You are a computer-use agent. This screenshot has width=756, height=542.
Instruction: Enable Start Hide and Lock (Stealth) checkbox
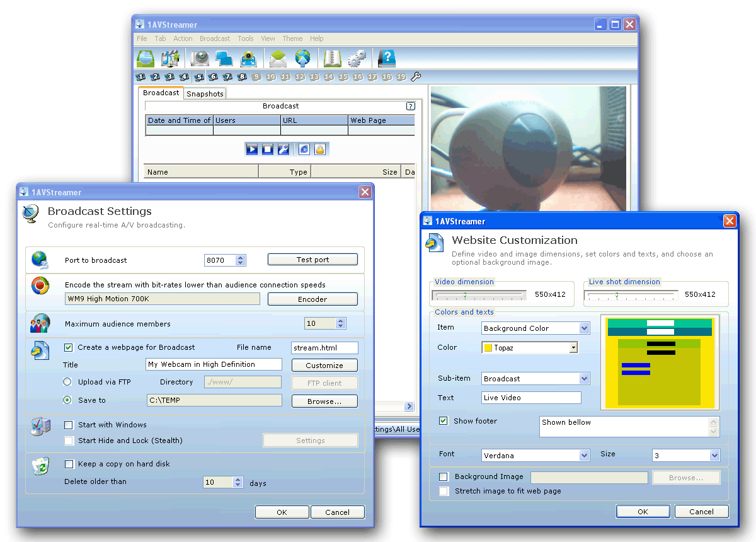(69, 441)
